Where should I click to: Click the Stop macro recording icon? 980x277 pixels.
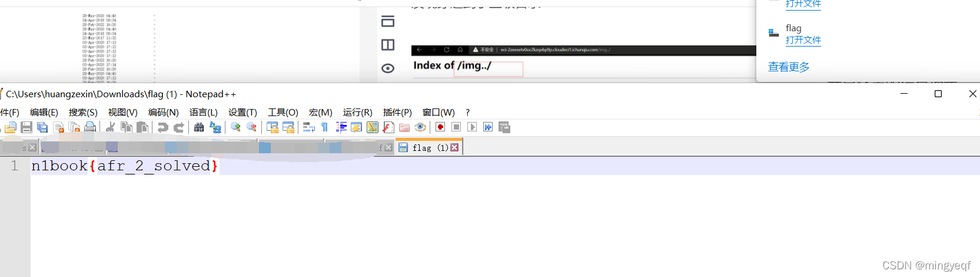pyautogui.click(x=456, y=127)
